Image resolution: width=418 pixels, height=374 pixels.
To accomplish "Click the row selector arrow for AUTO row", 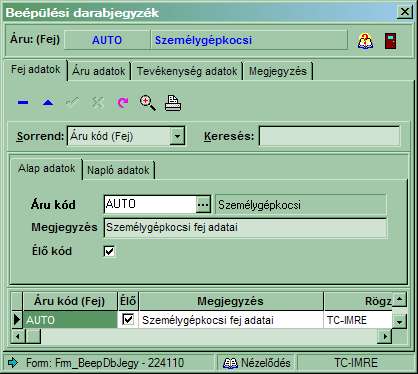I will point(17,320).
